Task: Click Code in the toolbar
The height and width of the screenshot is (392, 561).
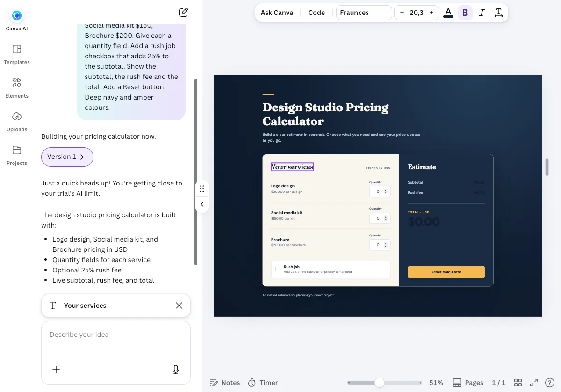Action: point(316,13)
